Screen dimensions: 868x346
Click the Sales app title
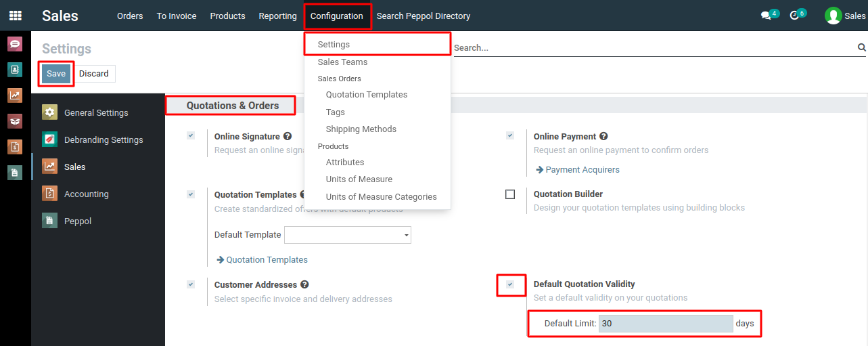click(x=60, y=16)
